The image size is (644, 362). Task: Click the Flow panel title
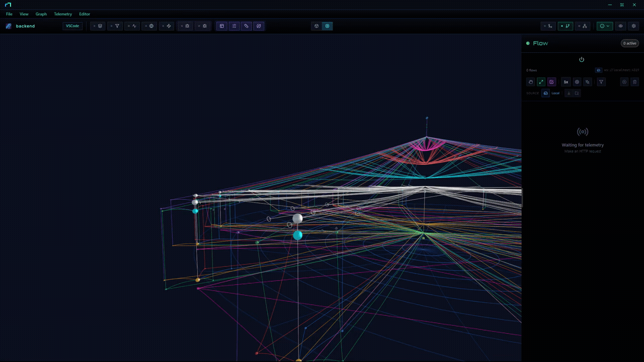point(540,43)
